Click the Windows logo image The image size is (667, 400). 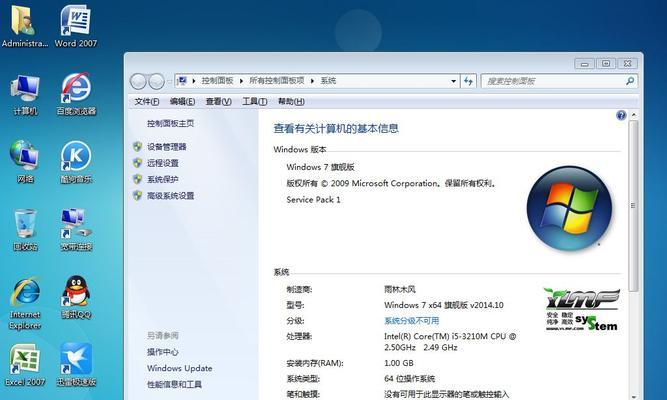click(569, 208)
